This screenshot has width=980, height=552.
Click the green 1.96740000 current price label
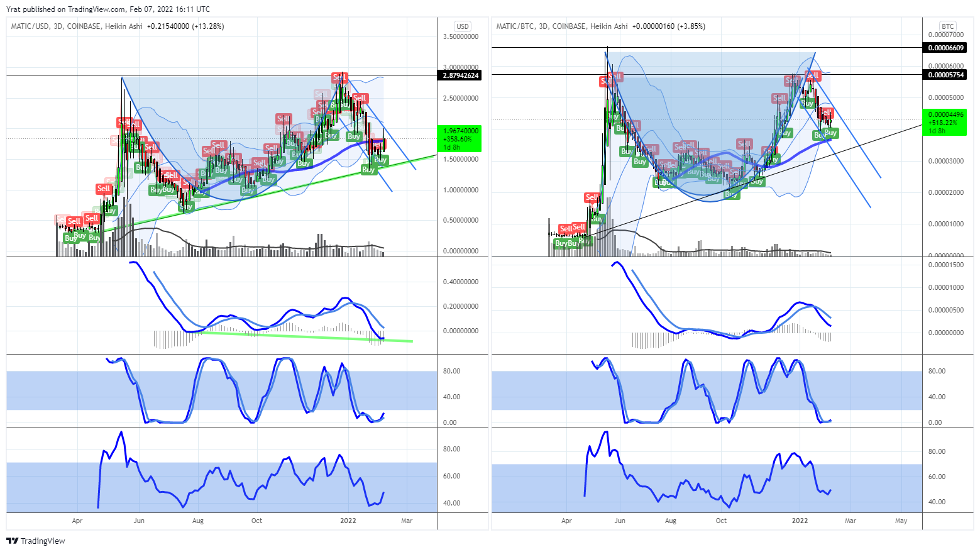click(x=461, y=139)
